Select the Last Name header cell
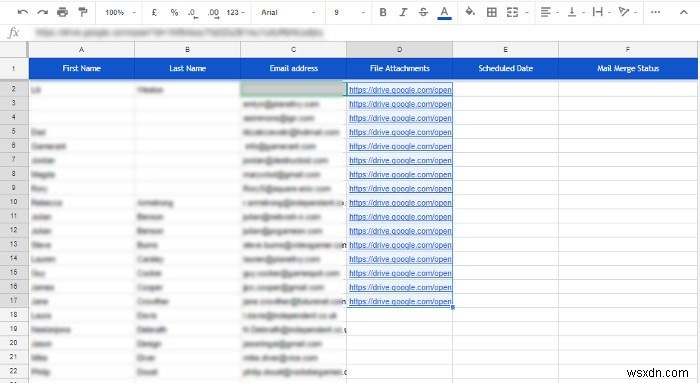This screenshot has height=383, width=700. [x=187, y=68]
